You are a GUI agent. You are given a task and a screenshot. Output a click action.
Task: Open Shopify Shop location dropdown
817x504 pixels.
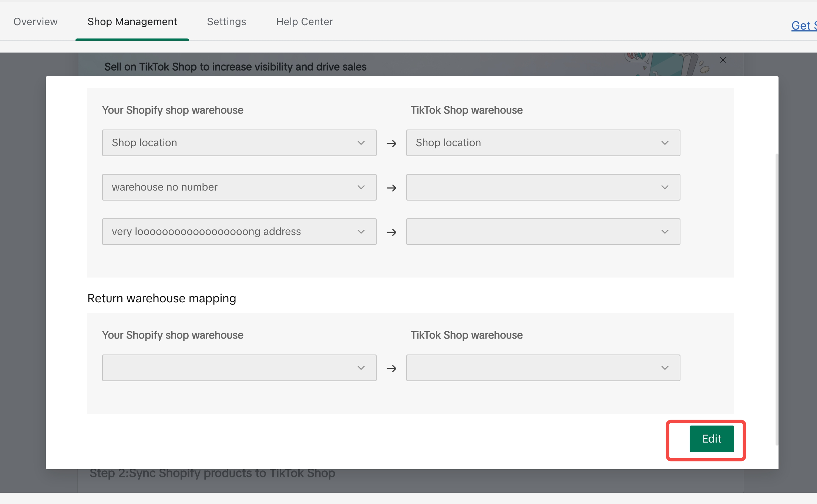(x=229, y=143)
